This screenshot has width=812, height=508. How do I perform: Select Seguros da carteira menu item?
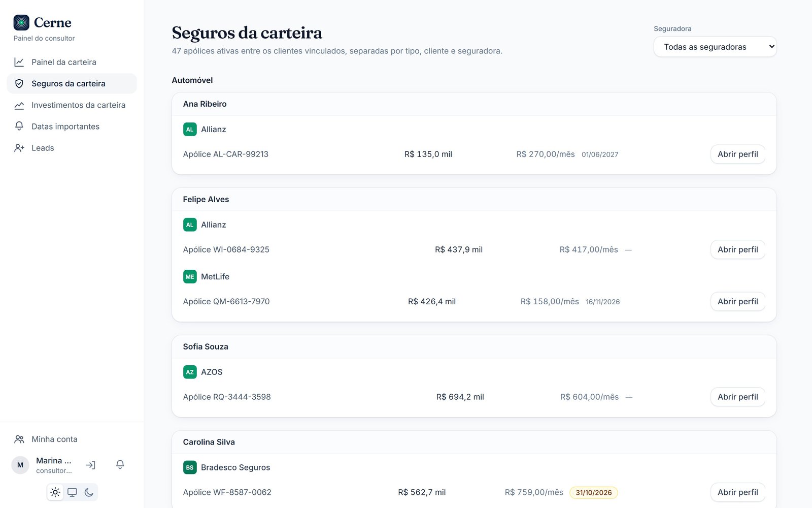pyautogui.click(x=72, y=83)
